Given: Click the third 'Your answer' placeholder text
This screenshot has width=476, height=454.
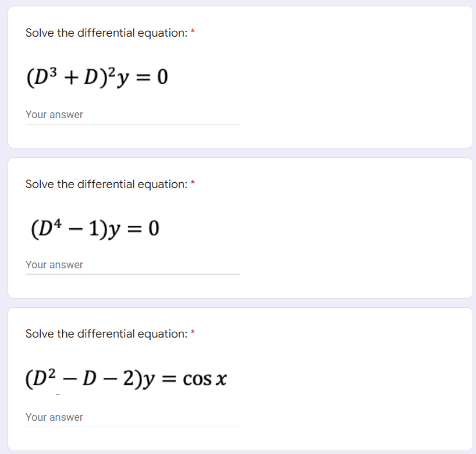Looking at the screenshot, I should [x=54, y=417].
